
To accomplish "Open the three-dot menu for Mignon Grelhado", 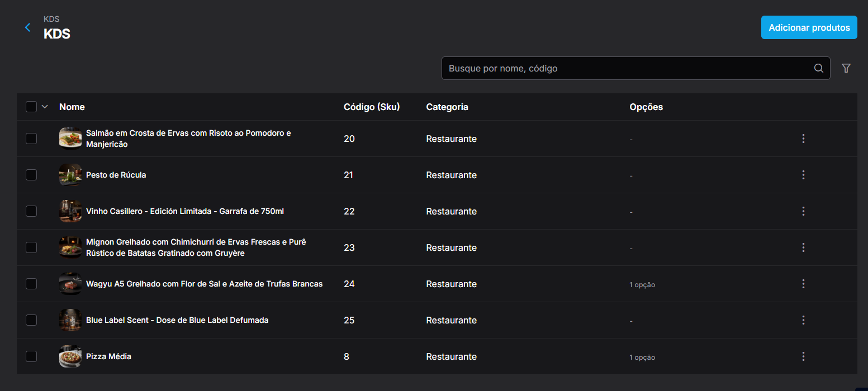I will click(803, 247).
